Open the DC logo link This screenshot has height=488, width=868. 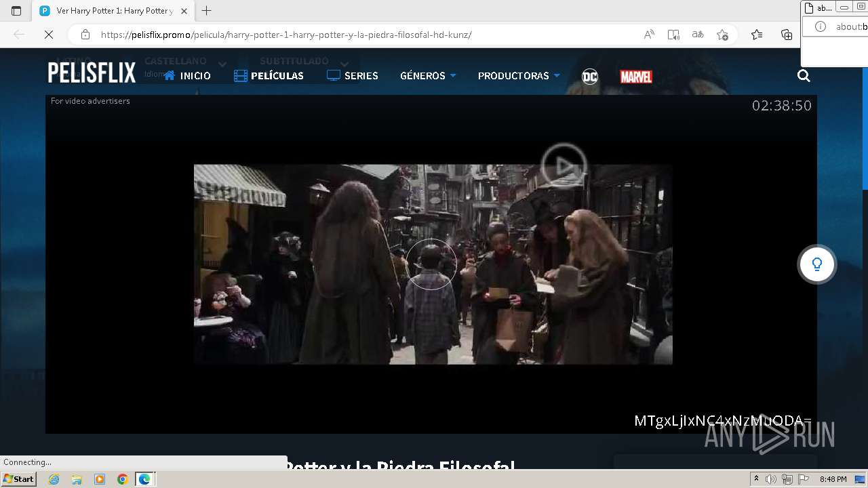tap(590, 77)
